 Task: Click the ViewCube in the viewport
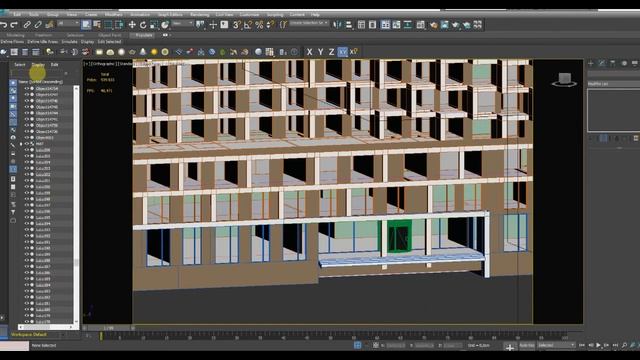(x=564, y=79)
